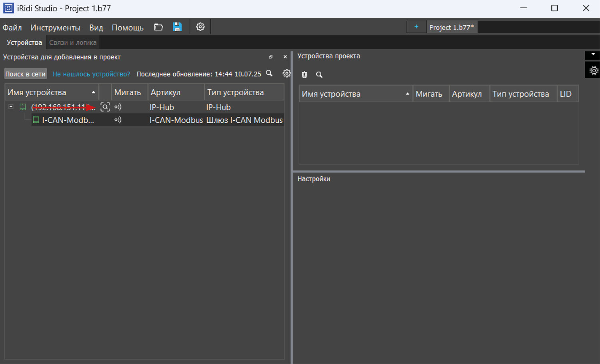This screenshot has height=364, width=600.
Task: Open settings gear in the top toolbar
Action: click(x=200, y=27)
